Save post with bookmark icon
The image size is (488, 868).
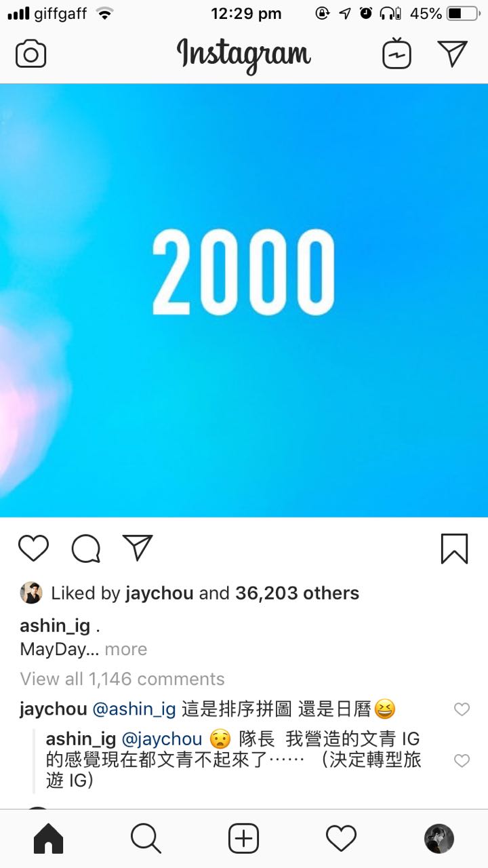click(454, 549)
